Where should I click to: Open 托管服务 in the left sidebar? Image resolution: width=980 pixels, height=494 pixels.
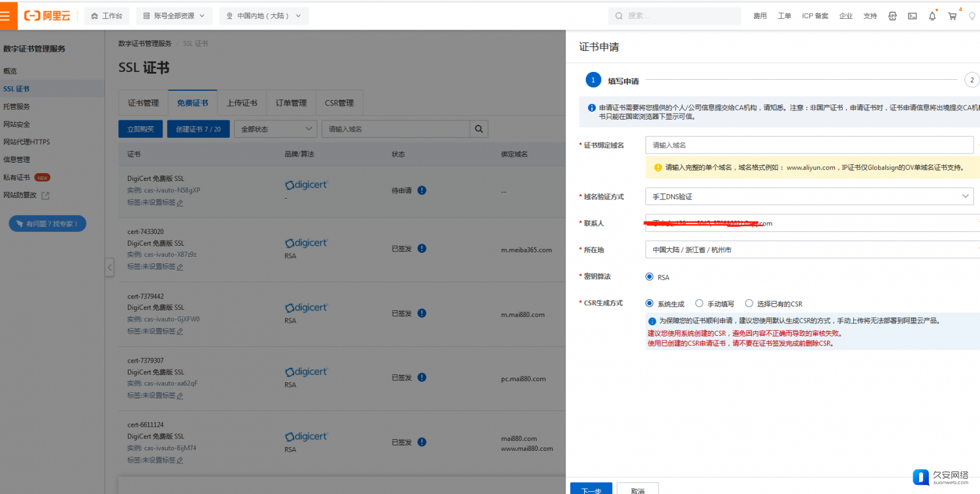tap(16, 107)
